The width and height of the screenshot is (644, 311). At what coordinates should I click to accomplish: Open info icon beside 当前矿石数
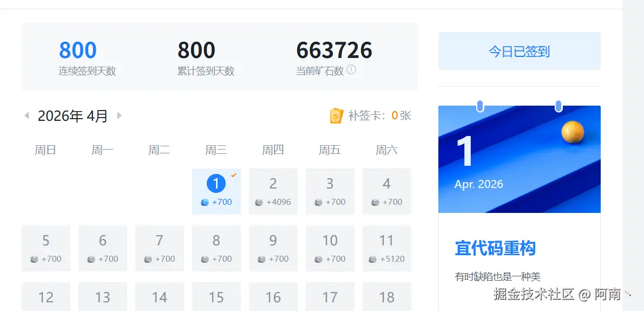pos(351,69)
